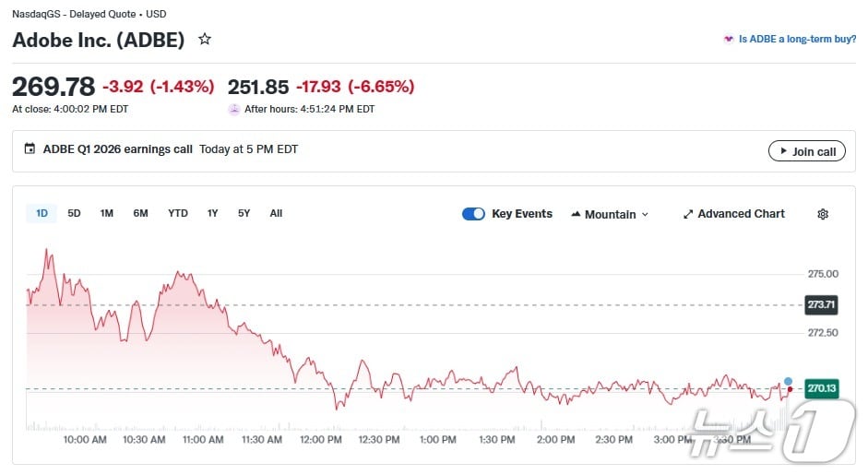Click the after-hours moon icon
The image size is (868, 475).
[234, 109]
